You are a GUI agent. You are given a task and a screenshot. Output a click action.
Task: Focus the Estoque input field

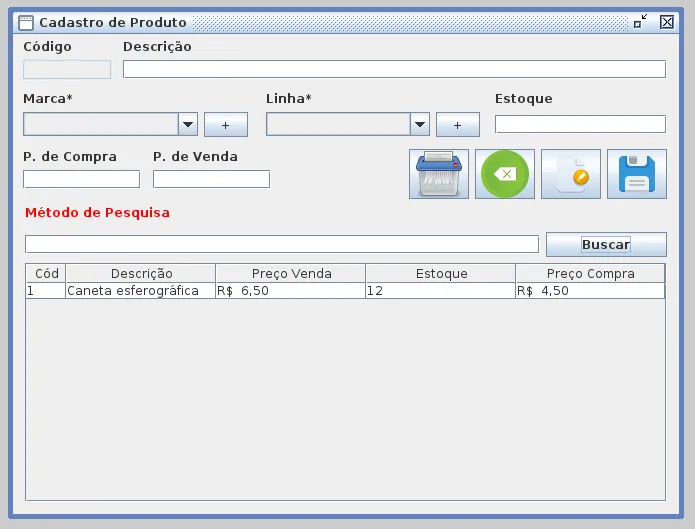point(580,124)
